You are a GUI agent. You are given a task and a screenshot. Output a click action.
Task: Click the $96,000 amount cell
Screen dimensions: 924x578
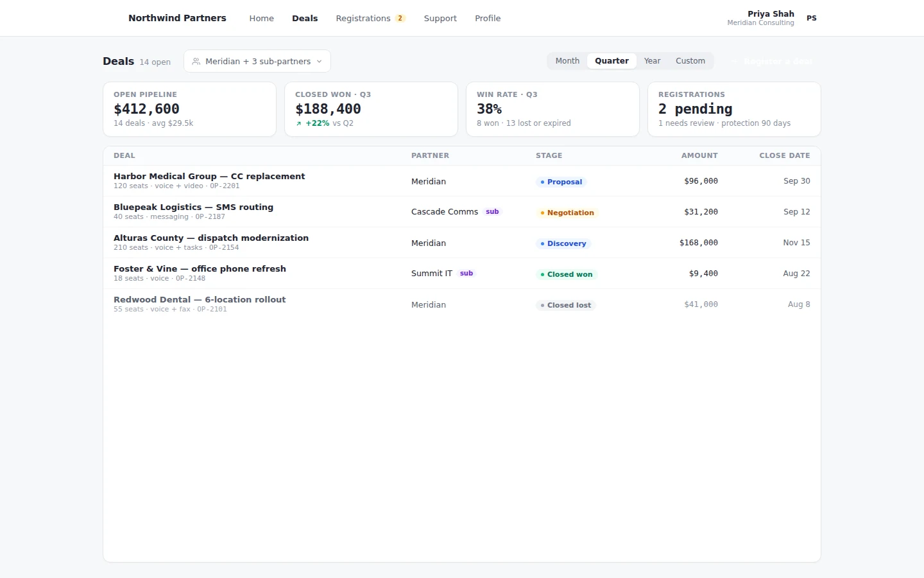tap(701, 181)
